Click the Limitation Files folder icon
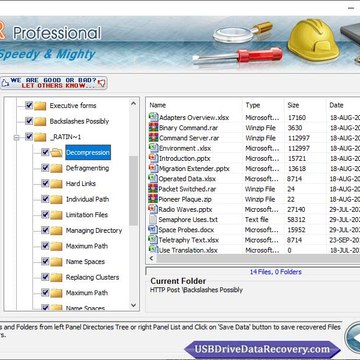 [56, 215]
